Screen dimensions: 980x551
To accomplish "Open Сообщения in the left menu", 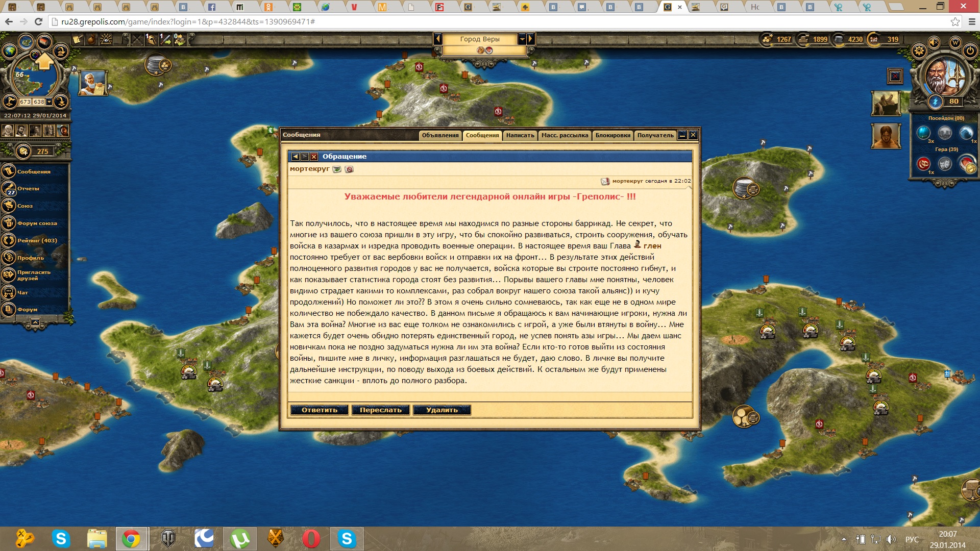I will [34, 171].
